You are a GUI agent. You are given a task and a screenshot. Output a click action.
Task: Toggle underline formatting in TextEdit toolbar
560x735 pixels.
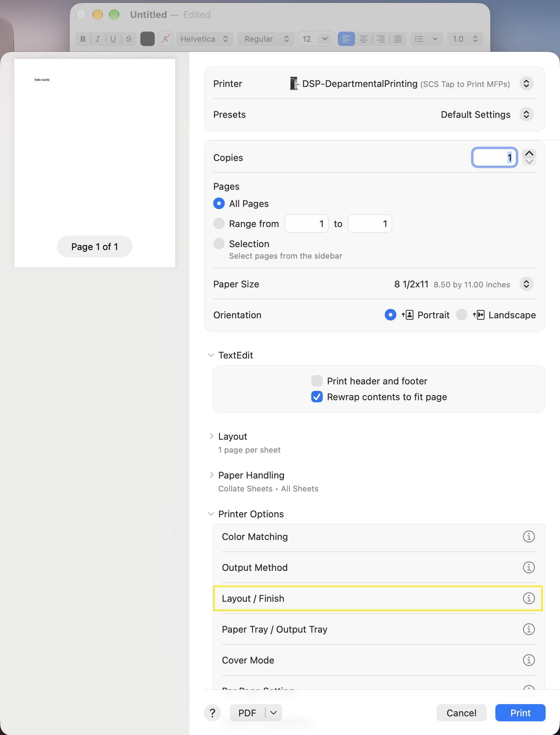pyautogui.click(x=113, y=39)
